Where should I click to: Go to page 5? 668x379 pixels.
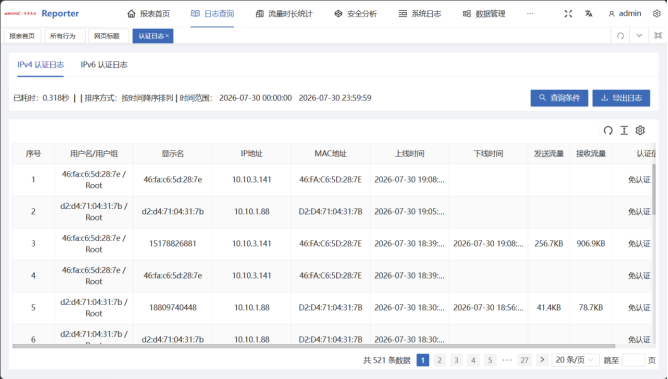coord(490,360)
